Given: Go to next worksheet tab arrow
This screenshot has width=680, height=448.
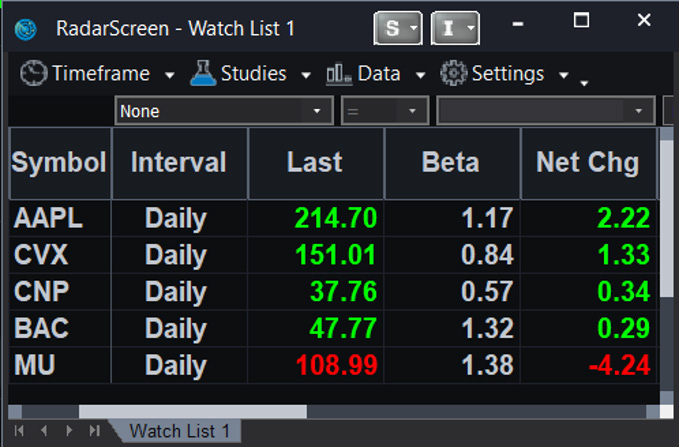Looking at the screenshot, I should tap(68, 431).
